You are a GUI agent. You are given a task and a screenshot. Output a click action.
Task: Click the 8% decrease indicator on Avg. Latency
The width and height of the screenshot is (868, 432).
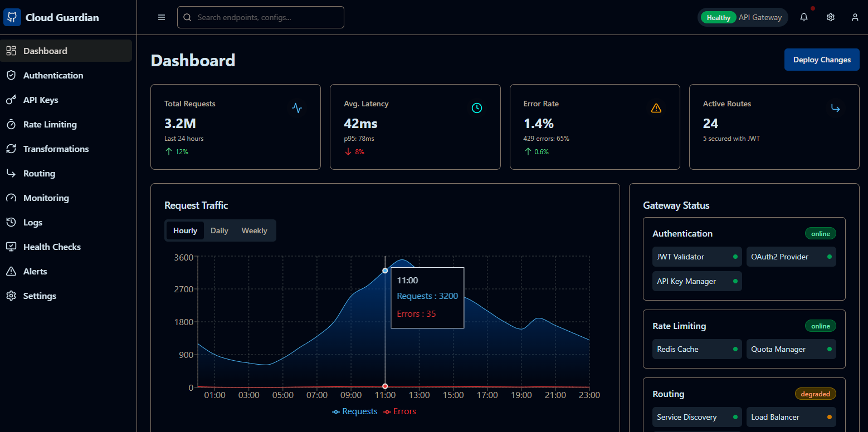click(x=354, y=152)
